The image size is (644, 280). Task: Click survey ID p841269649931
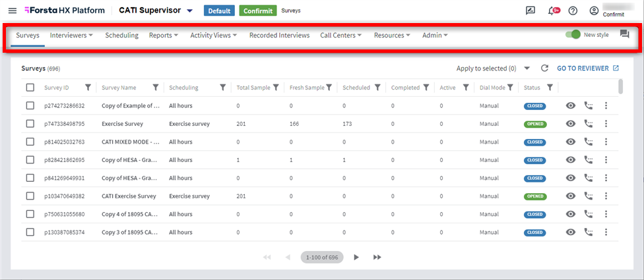coord(65,178)
